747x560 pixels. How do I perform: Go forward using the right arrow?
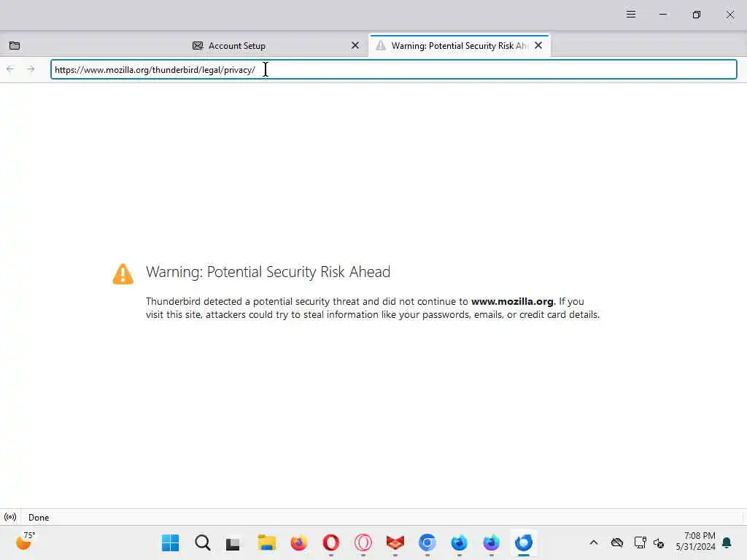coord(31,69)
